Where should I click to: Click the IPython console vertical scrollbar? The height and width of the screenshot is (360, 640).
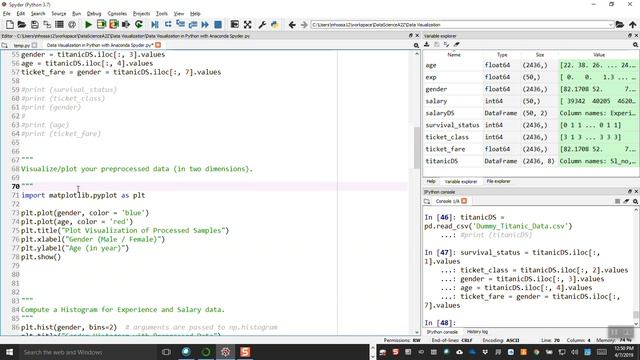tap(636, 314)
